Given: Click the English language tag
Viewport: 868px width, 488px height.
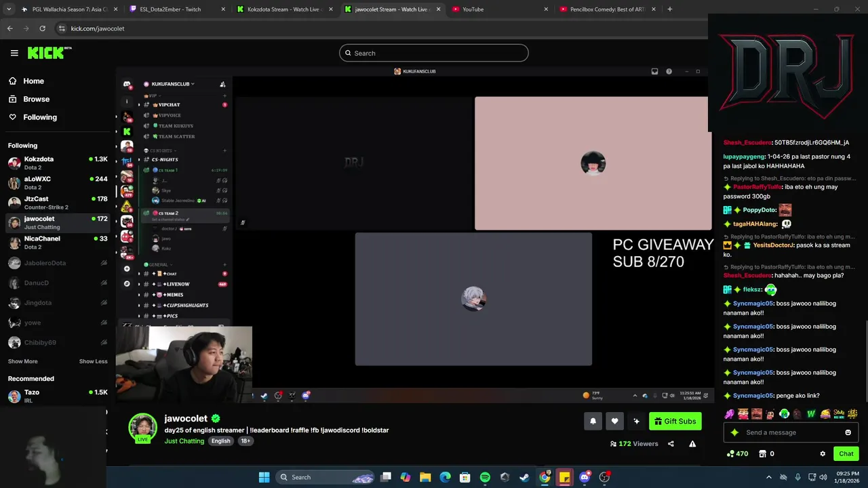Looking at the screenshot, I should coord(220,441).
